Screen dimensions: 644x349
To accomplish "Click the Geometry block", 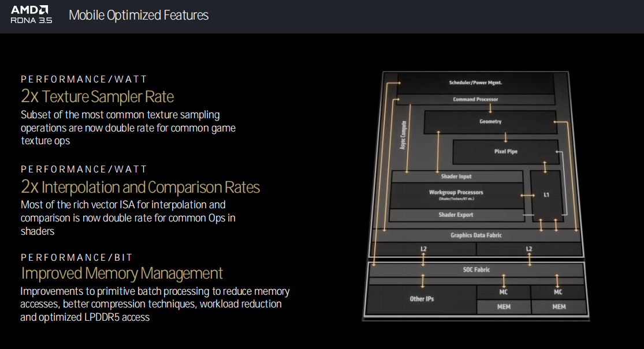I will 490,122.
